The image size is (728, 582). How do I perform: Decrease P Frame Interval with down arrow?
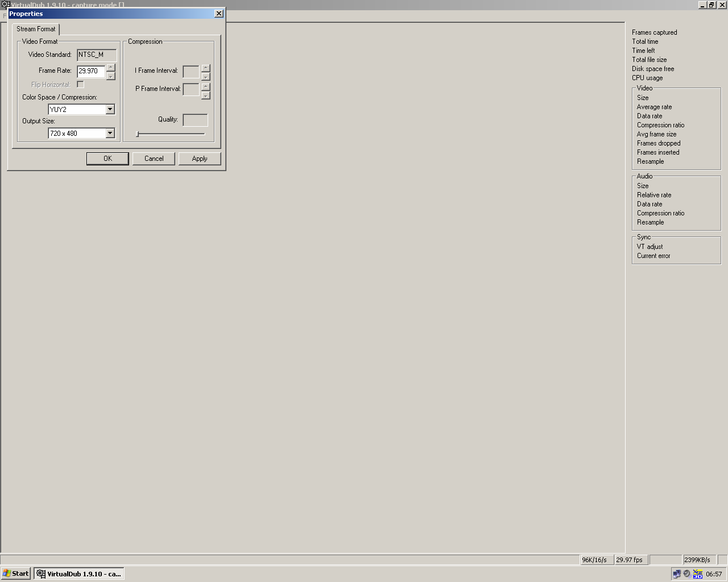[206, 95]
